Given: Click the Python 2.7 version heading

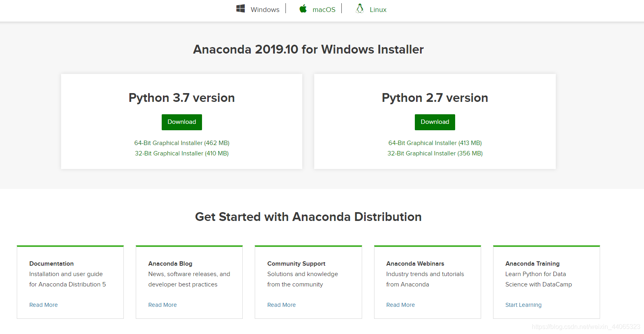Looking at the screenshot, I should [435, 98].
